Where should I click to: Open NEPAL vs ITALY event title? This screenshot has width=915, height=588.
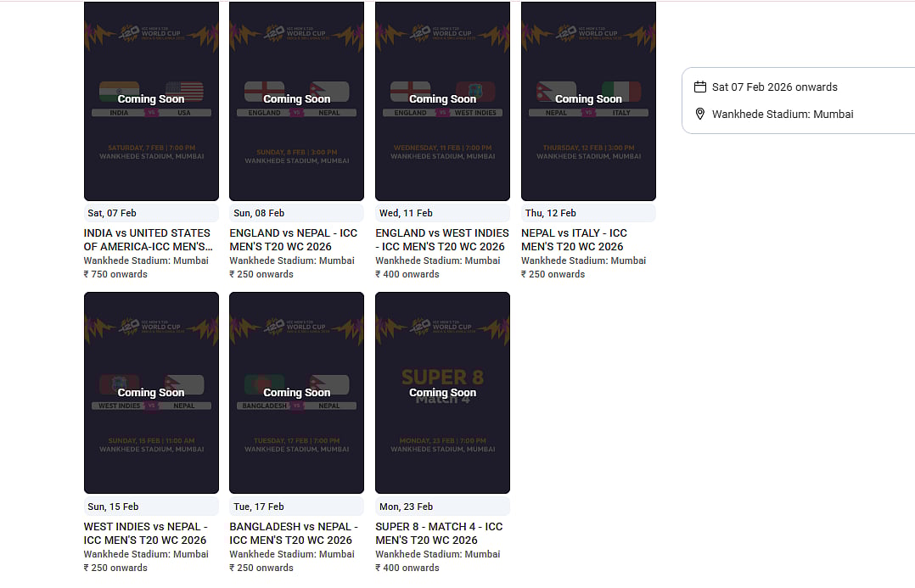(574, 239)
